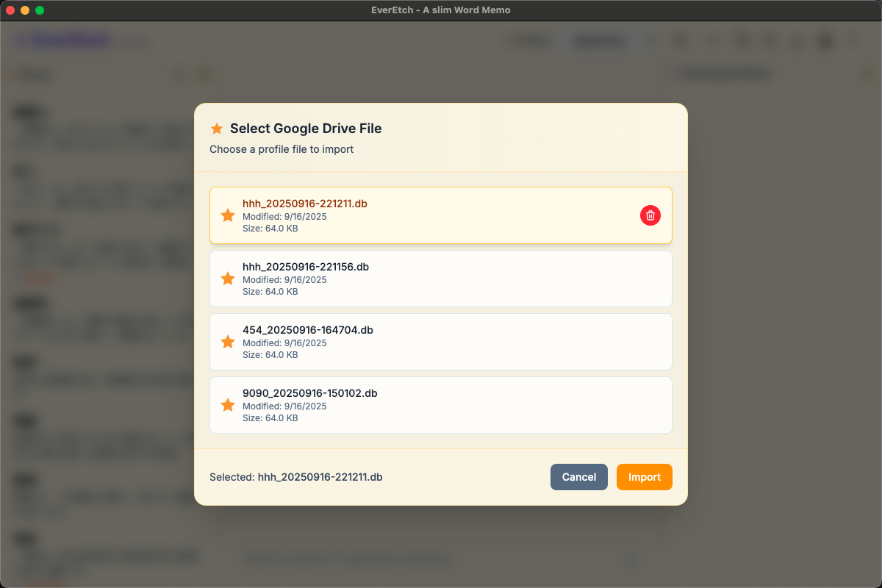The image size is (882, 588).
Task: Click the Selected file name in footer
Action: [320, 477]
